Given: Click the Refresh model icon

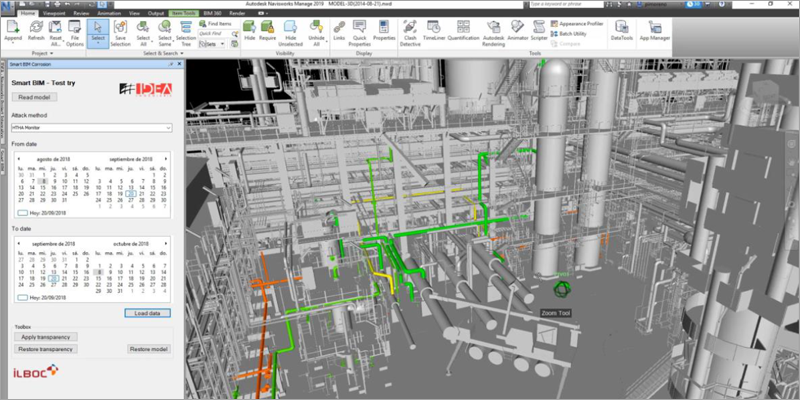Looking at the screenshot, I should coord(36,28).
